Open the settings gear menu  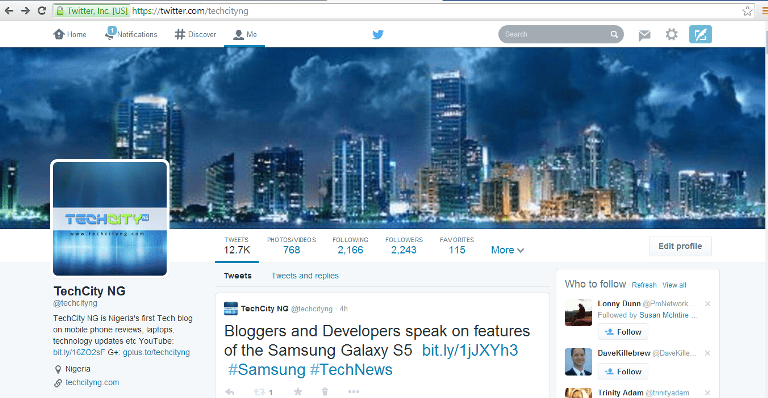tap(672, 34)
